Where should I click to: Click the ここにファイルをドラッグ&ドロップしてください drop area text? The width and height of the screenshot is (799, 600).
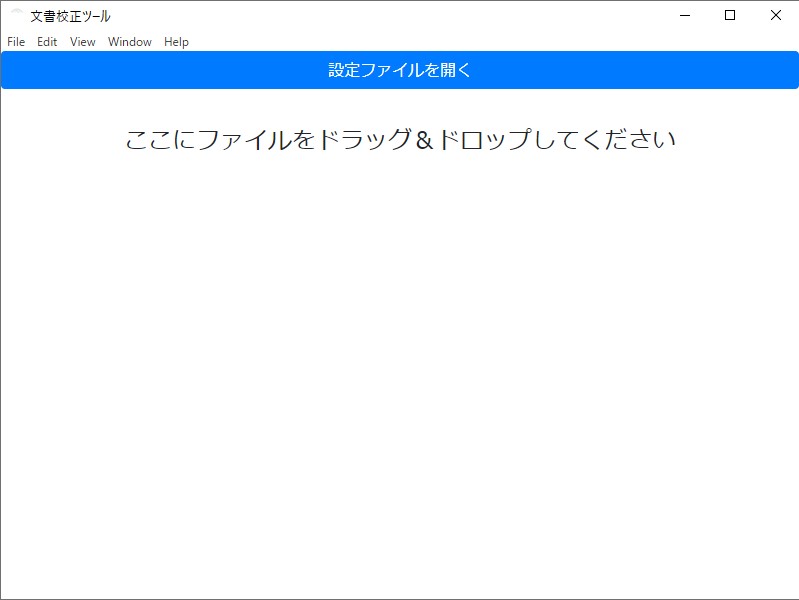pyautogui.click(x=401, y=140)
